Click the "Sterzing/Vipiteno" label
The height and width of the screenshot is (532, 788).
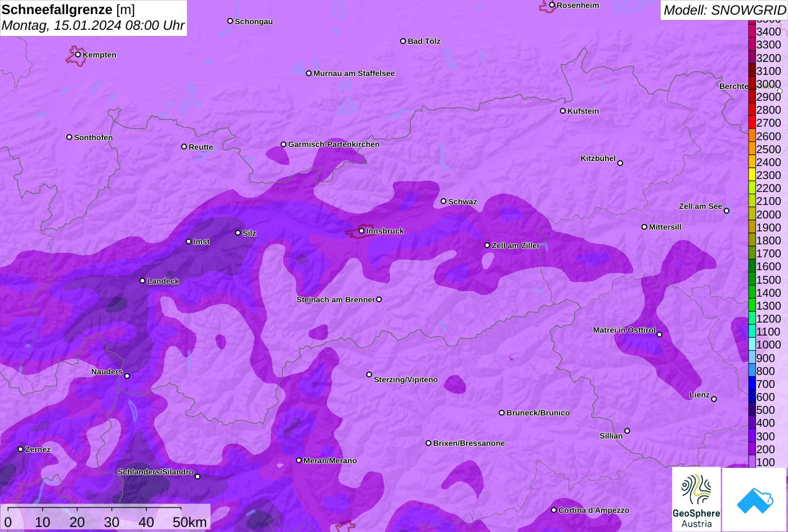tap(406, 380)
